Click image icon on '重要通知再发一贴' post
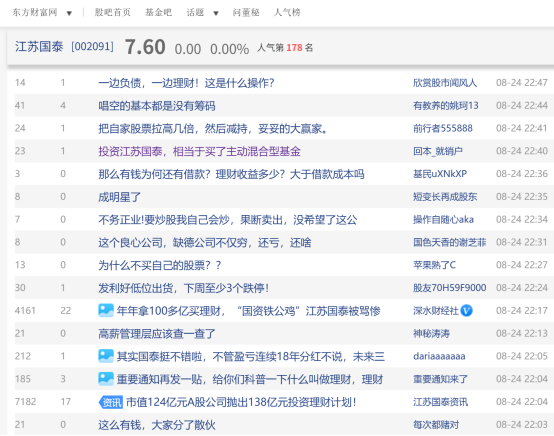 coord(106,379)
